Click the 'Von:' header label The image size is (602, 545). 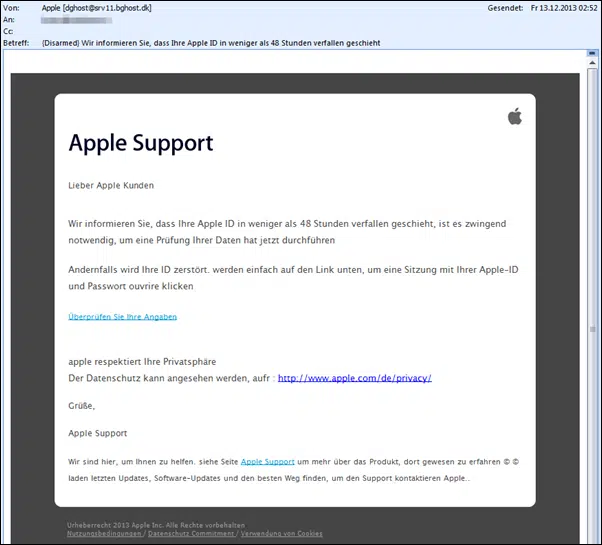tap(11, 8)
